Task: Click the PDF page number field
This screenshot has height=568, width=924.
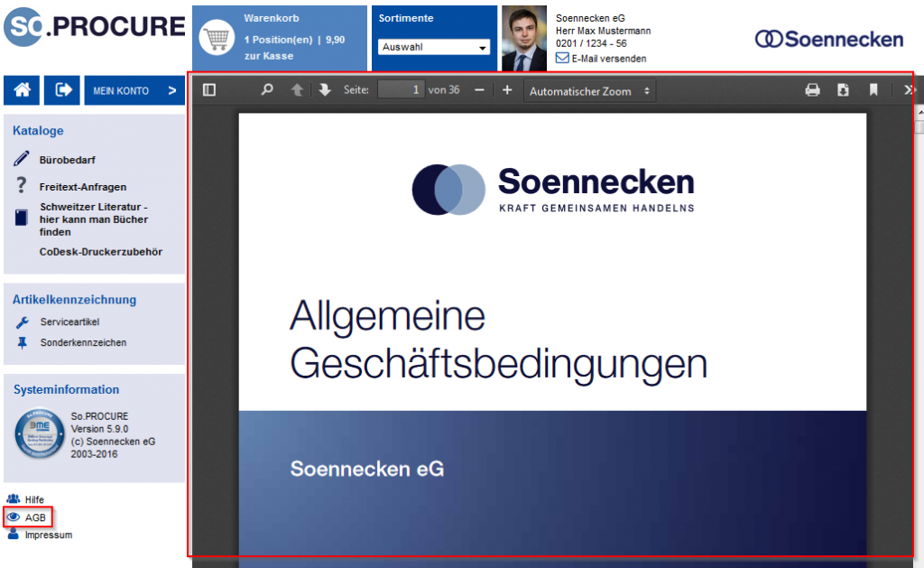Action: point(401,89)
